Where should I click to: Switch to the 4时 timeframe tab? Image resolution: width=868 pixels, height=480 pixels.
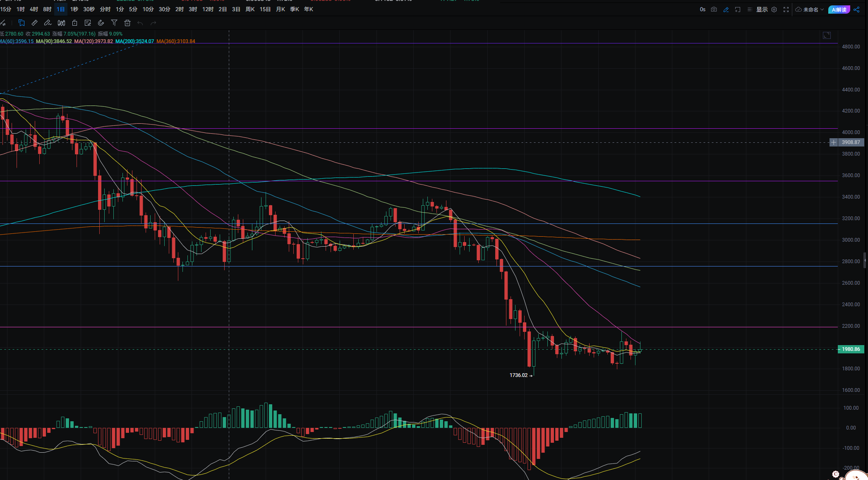tap(34, 9)
